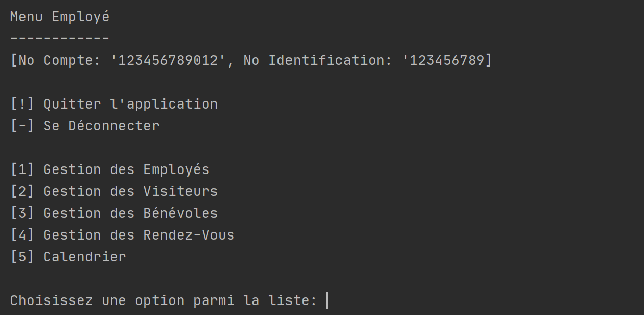644x315 pixels.
Task: Click the [-] key marker
Action: click(22, 126)
